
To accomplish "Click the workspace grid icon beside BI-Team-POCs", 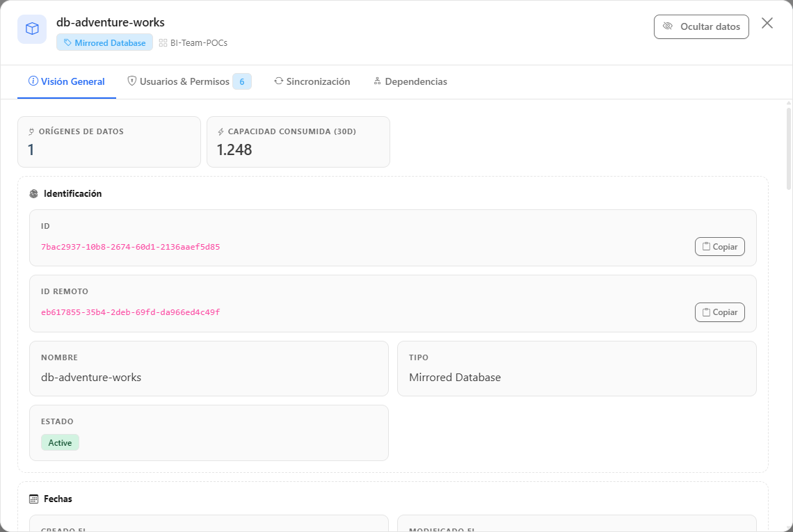I will click(163, 43).
